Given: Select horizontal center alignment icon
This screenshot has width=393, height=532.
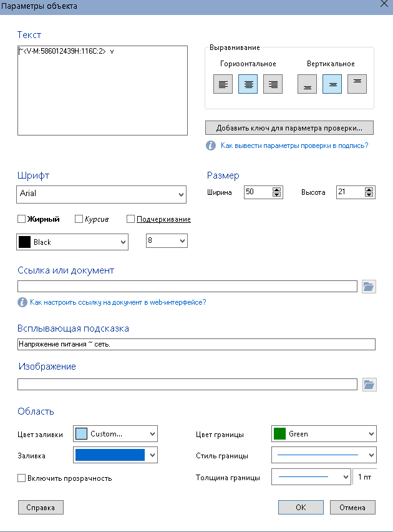Looking at the screenshot, I should point(248,84).
